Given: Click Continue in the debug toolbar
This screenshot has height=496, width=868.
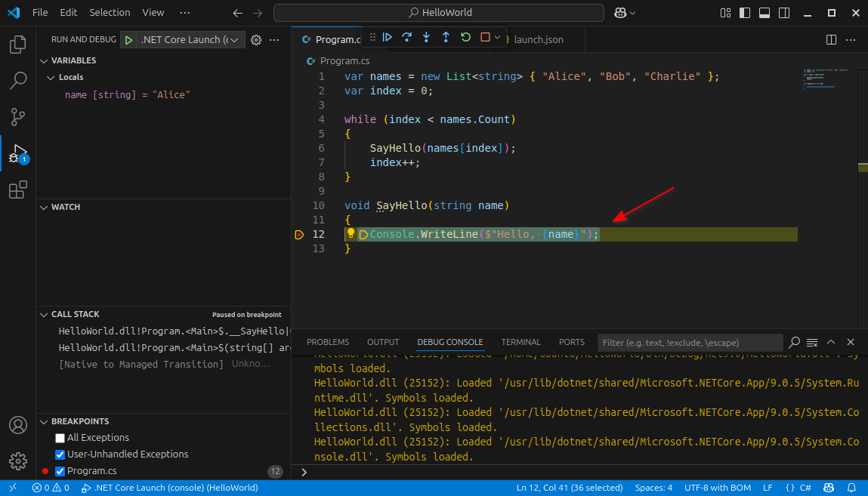Looking at the screenshot, I should coord(388,37).
